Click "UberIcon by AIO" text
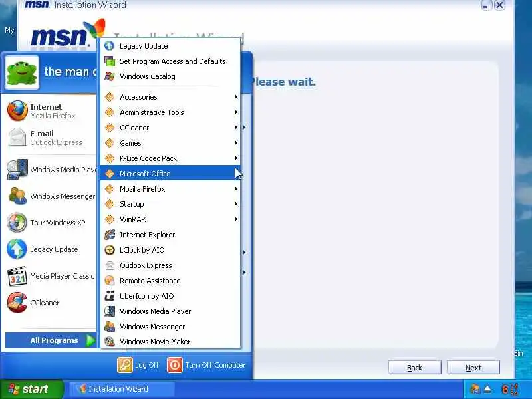The height and width of the screenshot is (399, 532). coord(146,296)
